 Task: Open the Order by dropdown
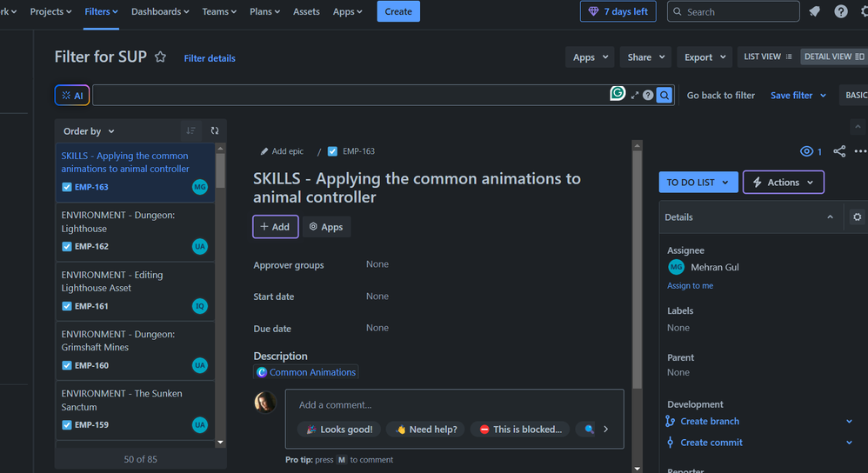(x=89, y=131)
